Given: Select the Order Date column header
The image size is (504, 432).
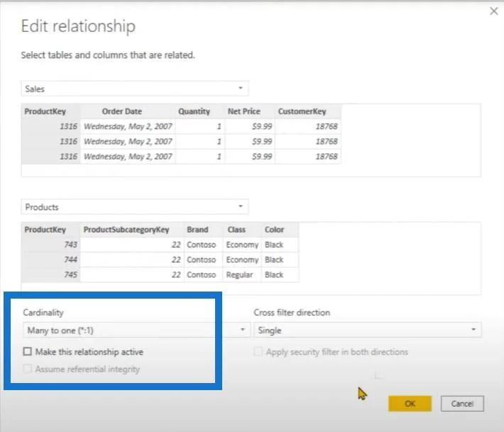Looking at the screenshot, I should (128, 111).
